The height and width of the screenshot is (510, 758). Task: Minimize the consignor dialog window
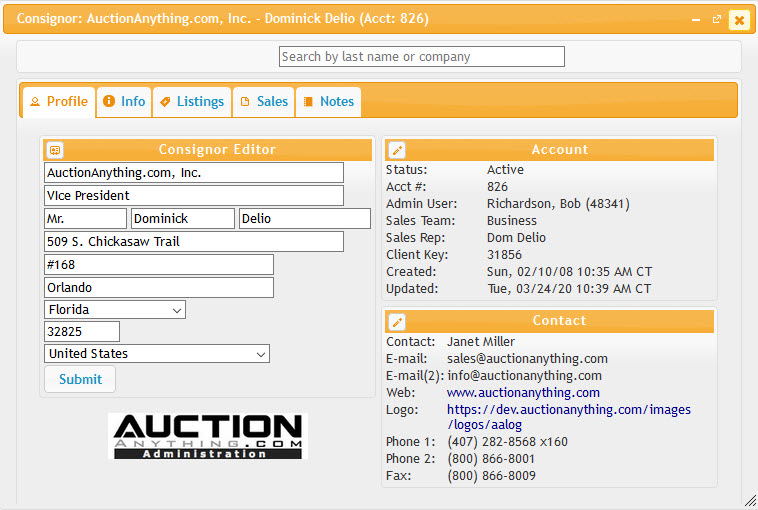point(696,20)
